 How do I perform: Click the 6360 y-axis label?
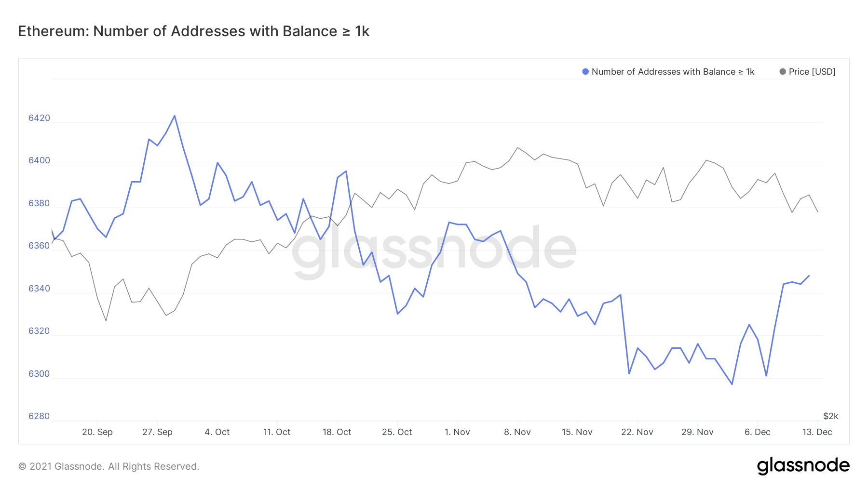(39, 246)
